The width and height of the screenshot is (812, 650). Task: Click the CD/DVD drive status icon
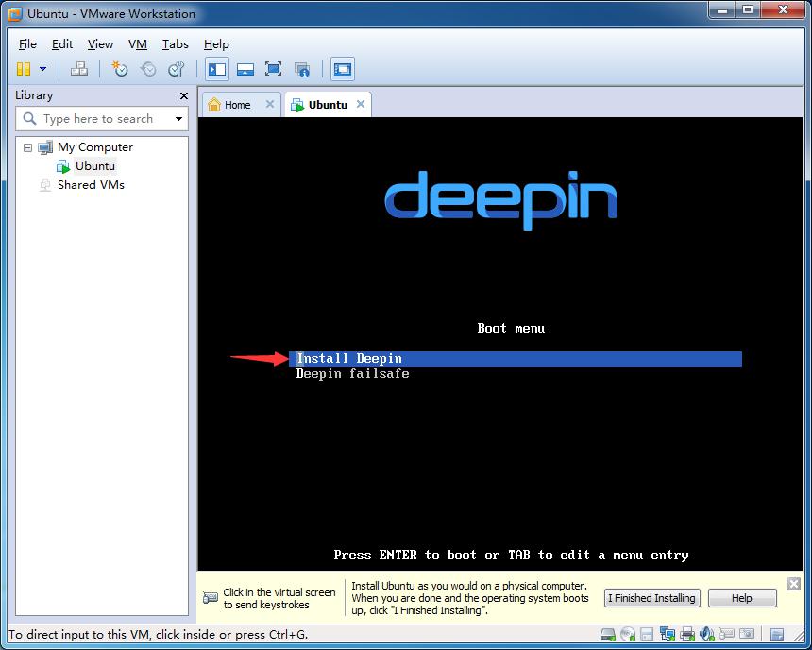[628, 634]
